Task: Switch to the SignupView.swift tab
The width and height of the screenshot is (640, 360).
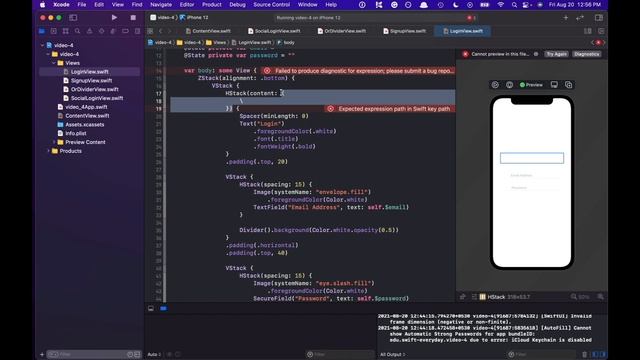Action: [x=404, y=31]
